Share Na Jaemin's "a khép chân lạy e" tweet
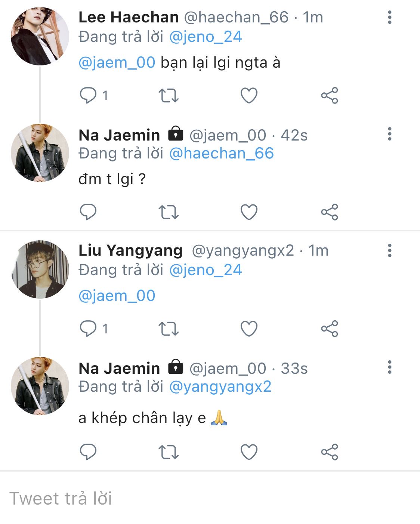Screen dimensions: 420x524 pos(329,452)
